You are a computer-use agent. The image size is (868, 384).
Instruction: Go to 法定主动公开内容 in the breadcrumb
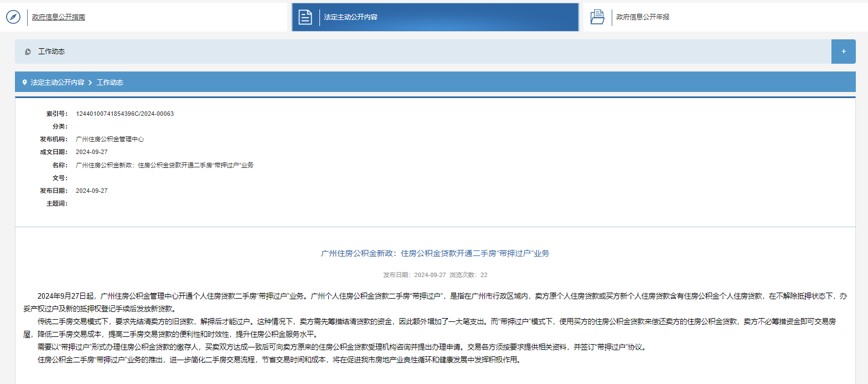(x=58, y=83)
